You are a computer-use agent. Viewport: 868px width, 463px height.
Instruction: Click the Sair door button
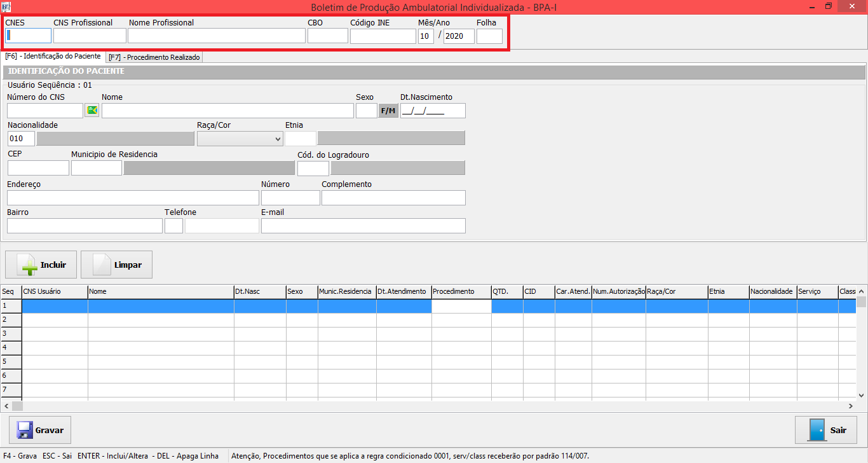pos(825,430)
